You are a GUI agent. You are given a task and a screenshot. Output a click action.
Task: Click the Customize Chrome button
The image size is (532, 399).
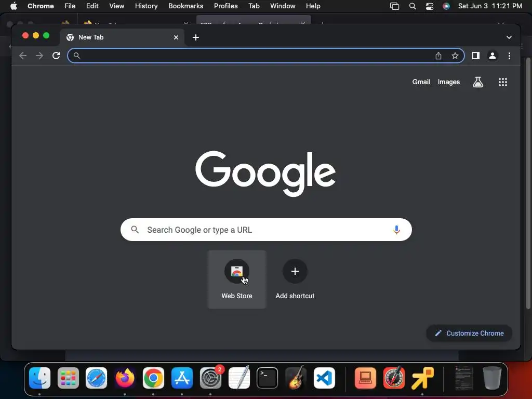click(469, 333)
